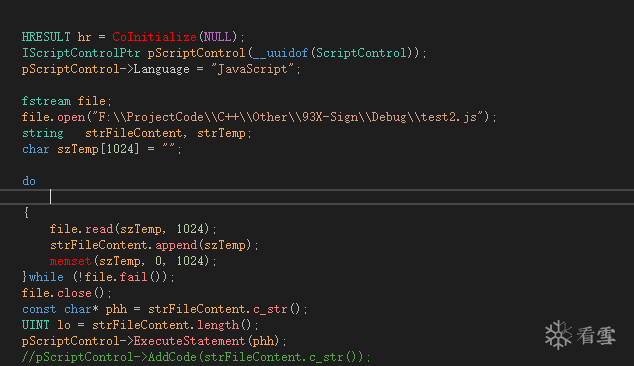634x366 pixels.
Task: Click the while keyword after the brace
Action: pos(46,277)
